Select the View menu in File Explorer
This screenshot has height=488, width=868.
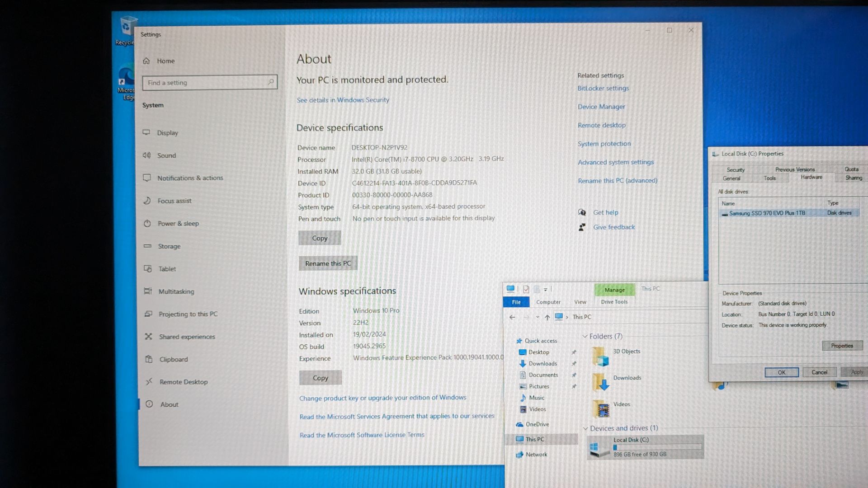click(580, 301)
